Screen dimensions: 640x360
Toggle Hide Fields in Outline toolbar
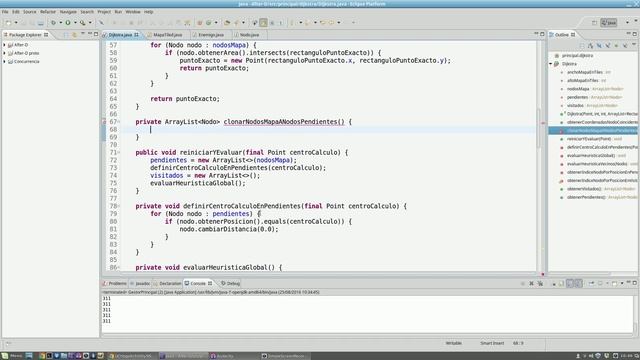click(599, 46)
